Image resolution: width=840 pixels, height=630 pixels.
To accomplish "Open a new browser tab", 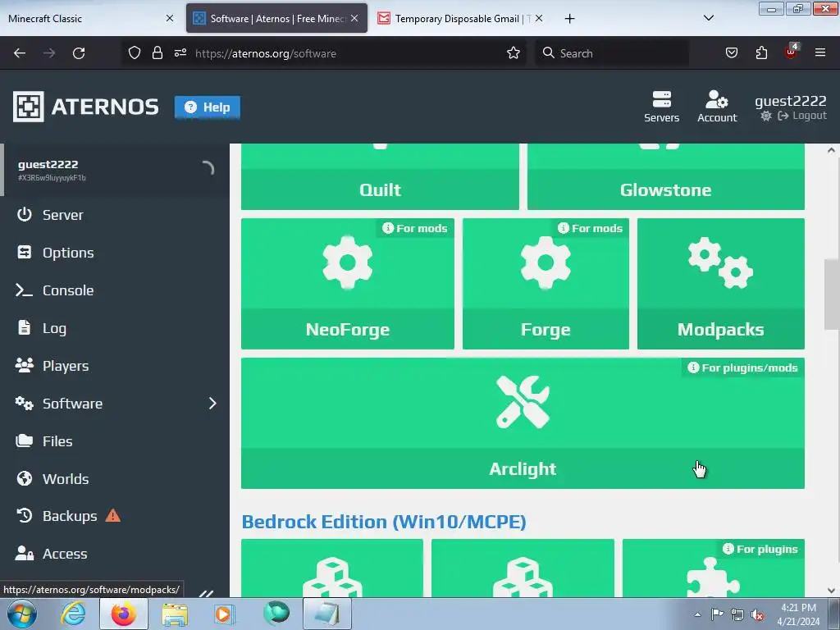I will (x=569, y=19).
